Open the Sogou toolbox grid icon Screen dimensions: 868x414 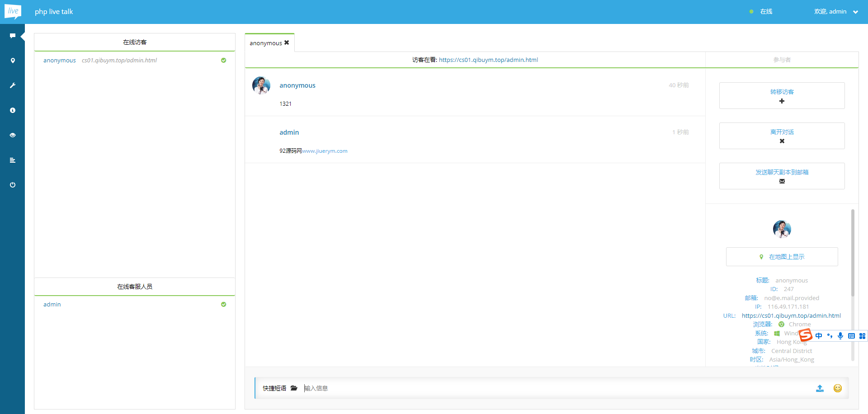click(862, 336)
